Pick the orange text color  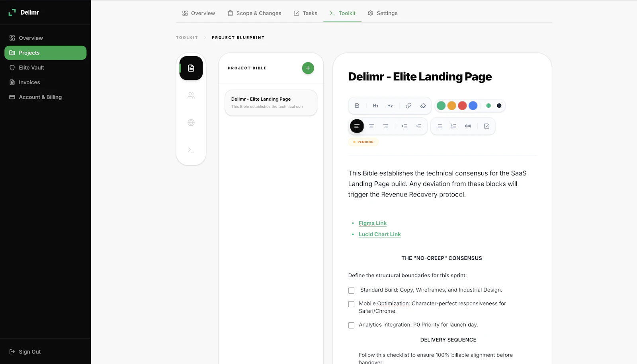pyautogui.click(x=451, y=106)
